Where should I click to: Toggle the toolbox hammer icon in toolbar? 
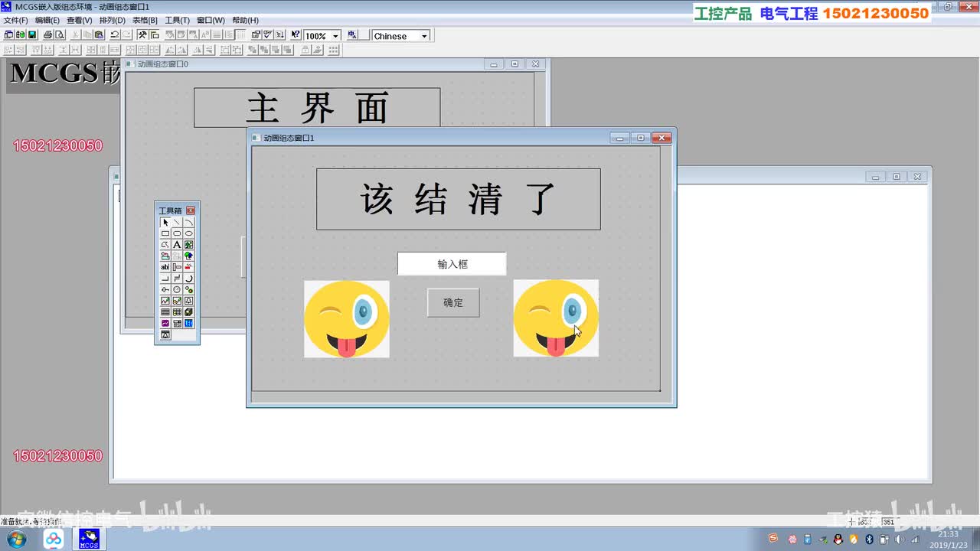[142, 35]
